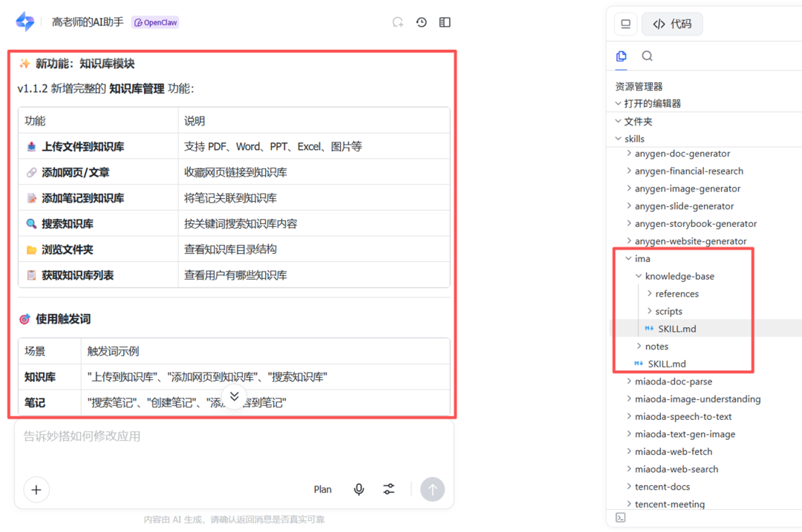Viewport: 802px width, 532px height.
Task: Switch to the 代码 tab
Action: coord(672,24)
